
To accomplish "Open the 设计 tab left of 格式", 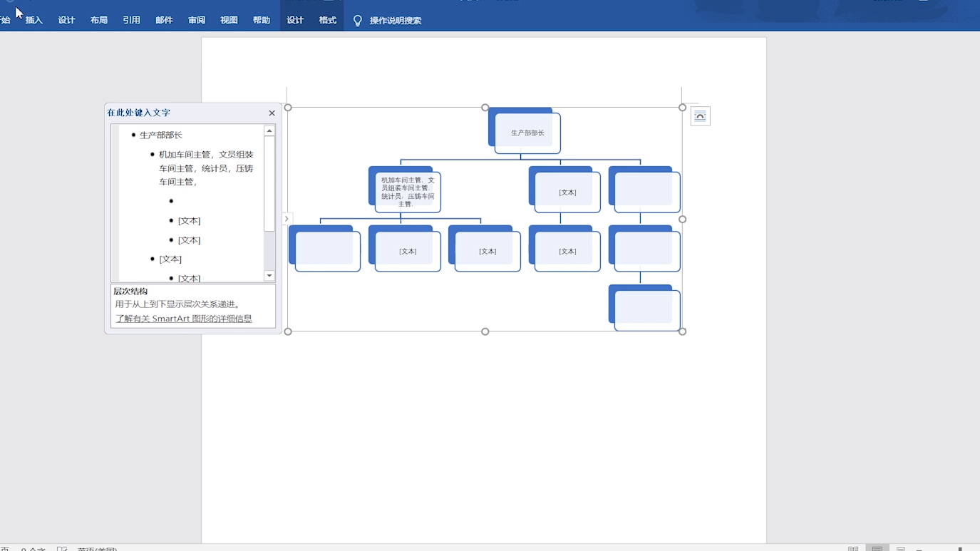I will tap(295, 21).
